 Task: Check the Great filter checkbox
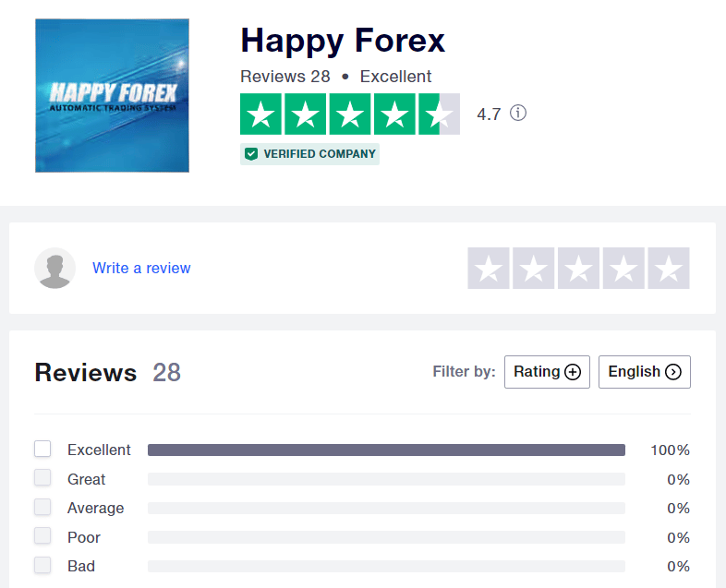[x=42, y=478]
